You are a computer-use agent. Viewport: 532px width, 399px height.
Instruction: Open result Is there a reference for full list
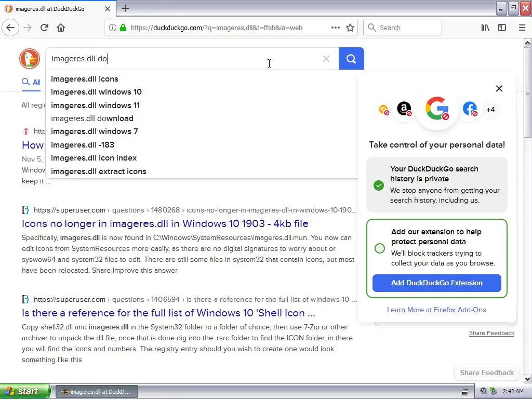pyautogui.click(x=168, y=313)
